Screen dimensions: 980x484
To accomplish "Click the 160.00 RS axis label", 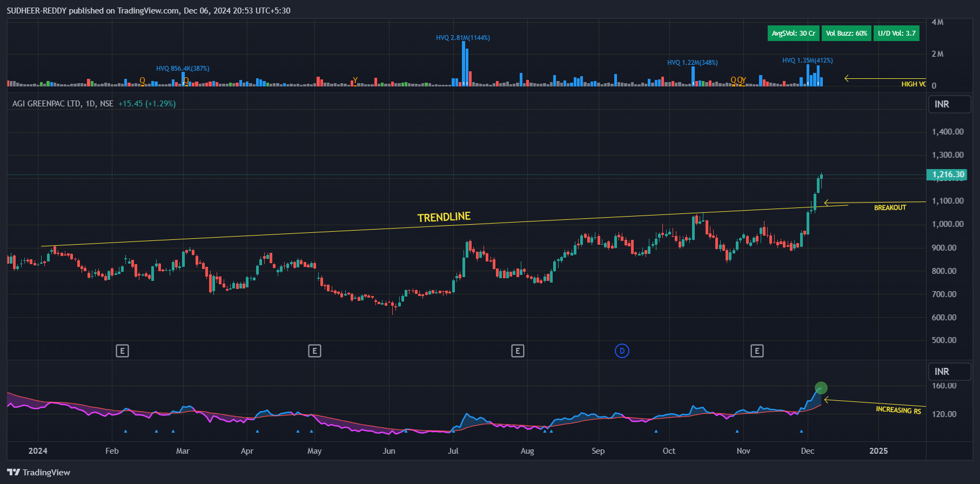I will [x=944, y=386].
